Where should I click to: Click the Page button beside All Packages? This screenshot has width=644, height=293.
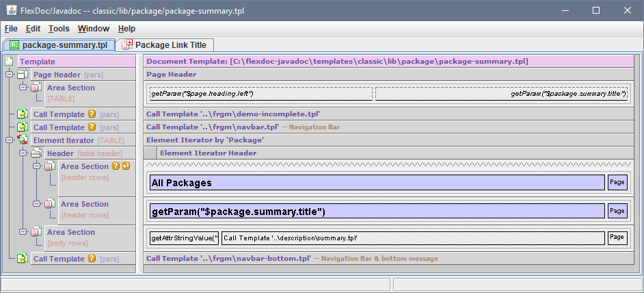617,183
